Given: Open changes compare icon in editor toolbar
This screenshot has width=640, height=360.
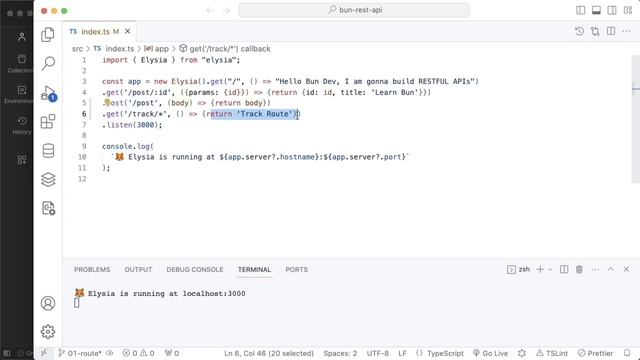Looking at the screenshot, I should pos(595,31).
